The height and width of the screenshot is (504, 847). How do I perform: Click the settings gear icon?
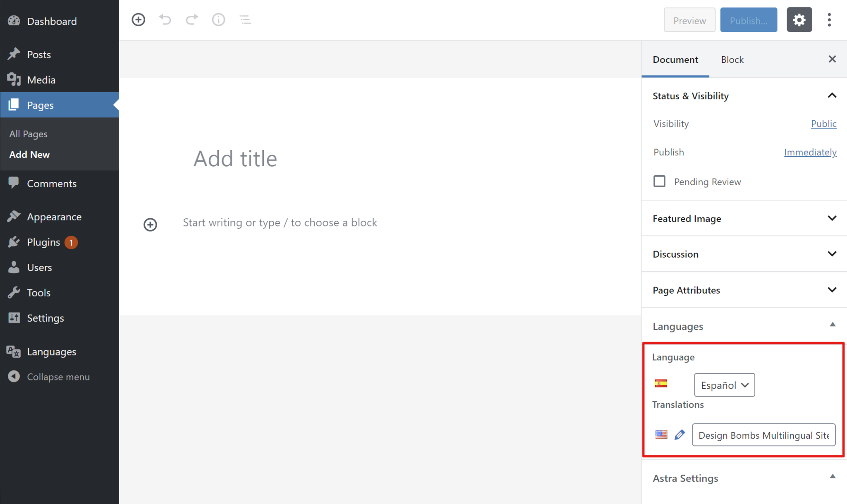click(799, 19)
